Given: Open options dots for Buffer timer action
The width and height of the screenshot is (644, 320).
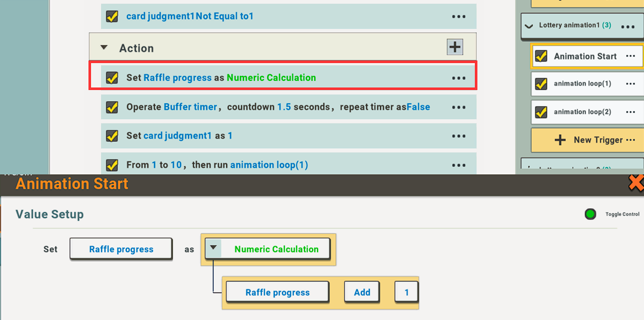Looking at the screenshot, I should coord(459,107).
